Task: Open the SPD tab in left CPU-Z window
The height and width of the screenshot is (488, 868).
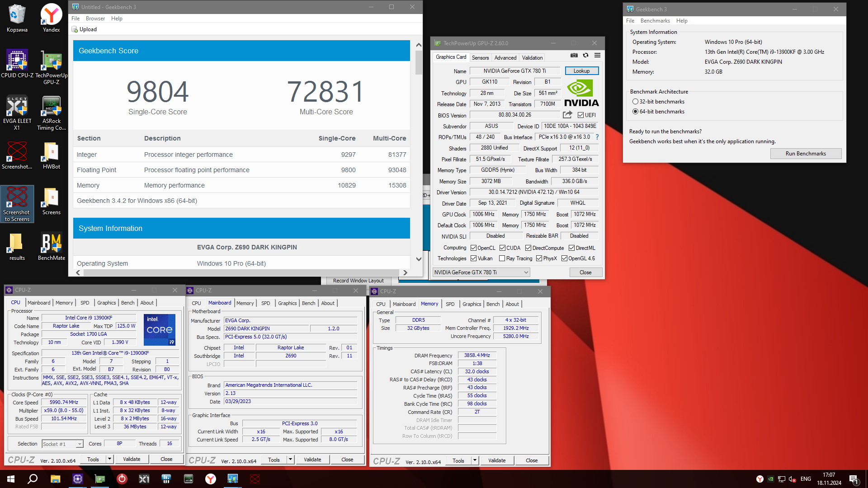Action: 85,303
